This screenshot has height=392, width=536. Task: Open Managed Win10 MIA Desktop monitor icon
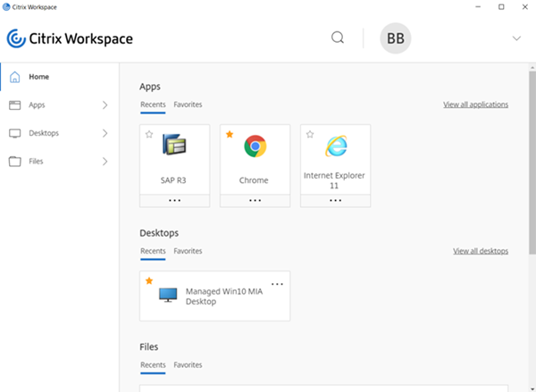pos(167,296)
